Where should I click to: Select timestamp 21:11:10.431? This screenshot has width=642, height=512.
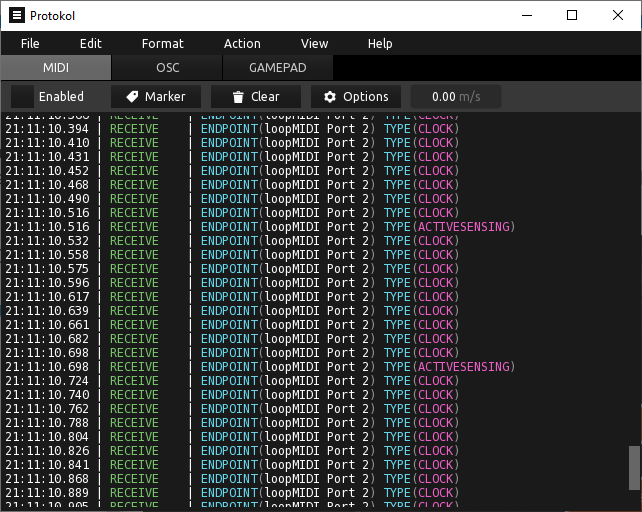[47, 156]
